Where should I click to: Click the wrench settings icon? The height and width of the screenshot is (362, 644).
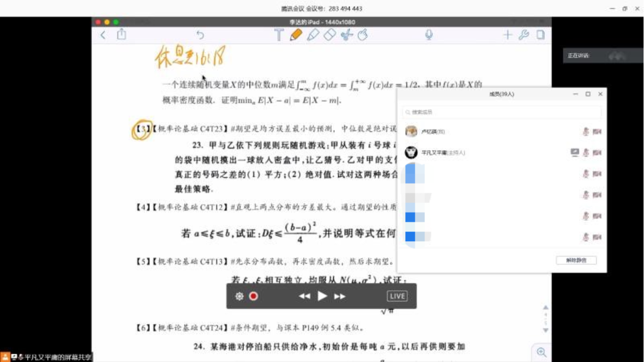tap(524, 35)
